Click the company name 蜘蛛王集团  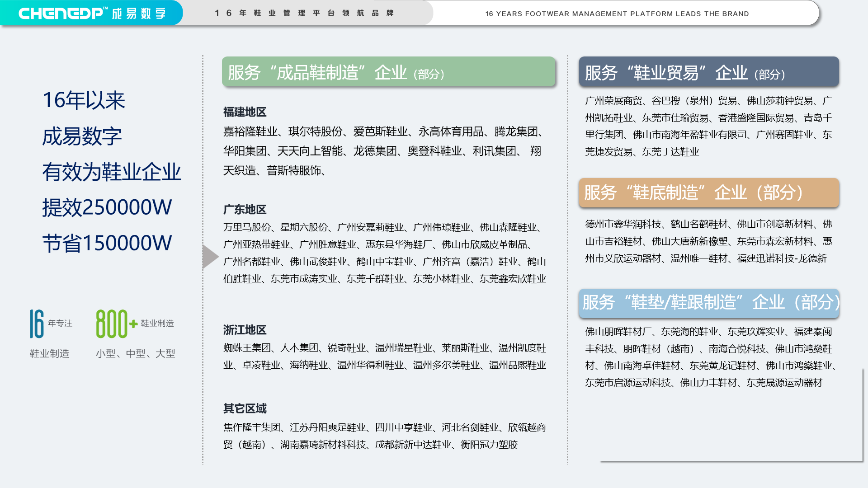click(247, 348)
